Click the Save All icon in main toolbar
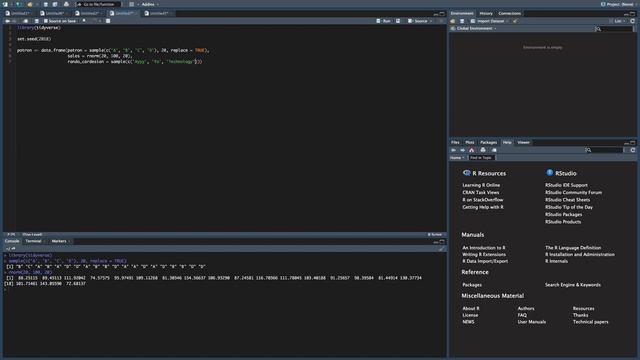This screenshot has width=640, height=360. pyautogui.click(x=55, y=4)
